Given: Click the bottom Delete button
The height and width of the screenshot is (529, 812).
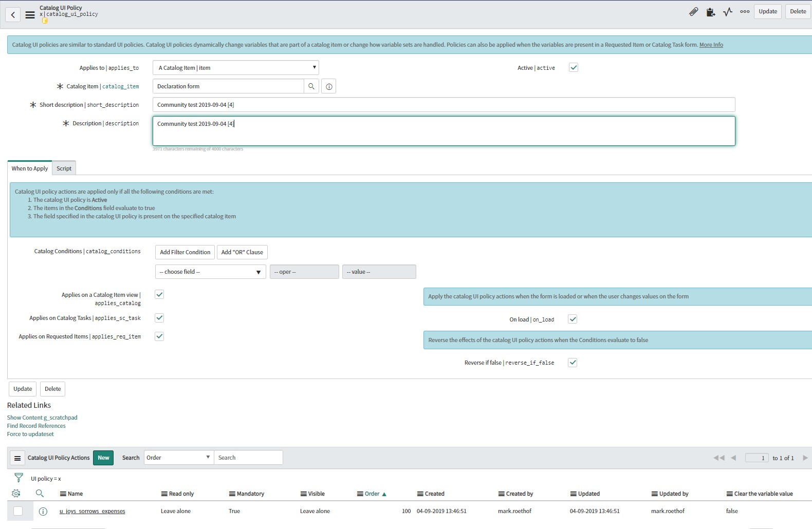Looking at the screenshot, I should (x=53, y=389).
